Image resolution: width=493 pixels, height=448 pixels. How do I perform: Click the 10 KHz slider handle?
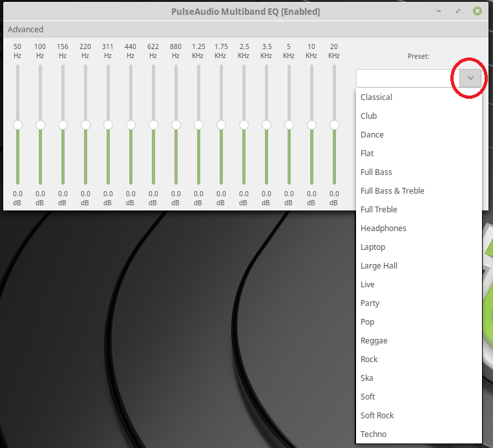point(312,125)
